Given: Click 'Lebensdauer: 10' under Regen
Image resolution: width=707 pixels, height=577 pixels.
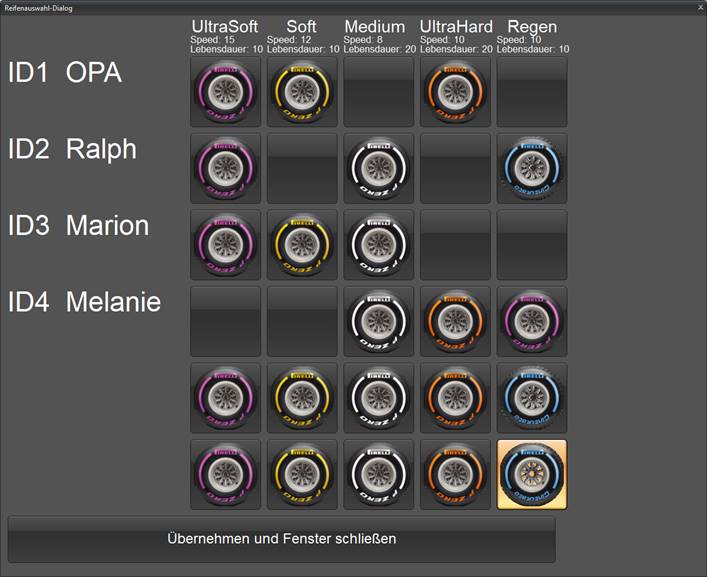Looking at the screenshot, I should point(533,49).
